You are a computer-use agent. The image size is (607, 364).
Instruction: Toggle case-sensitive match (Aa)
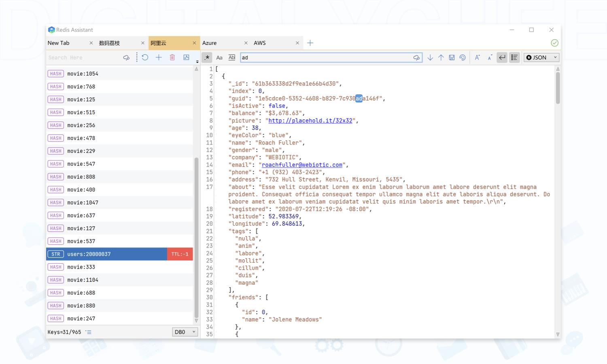[219, 57]
